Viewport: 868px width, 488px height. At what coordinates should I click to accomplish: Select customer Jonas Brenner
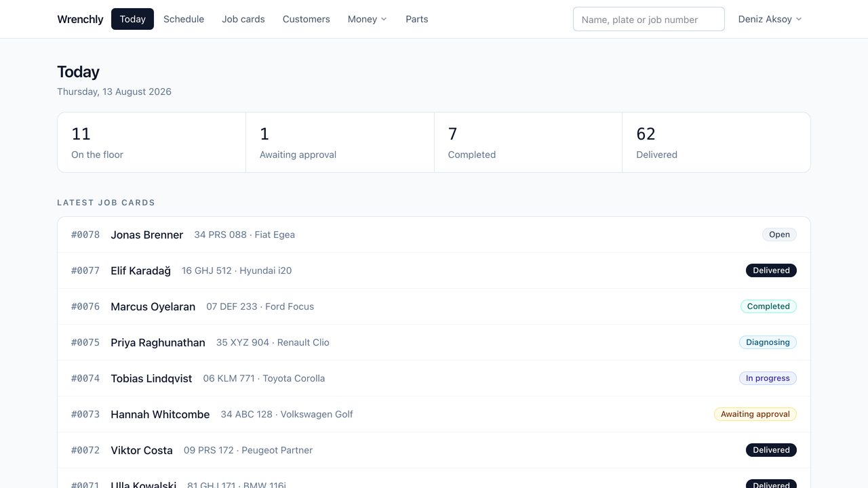coord(147,235)
